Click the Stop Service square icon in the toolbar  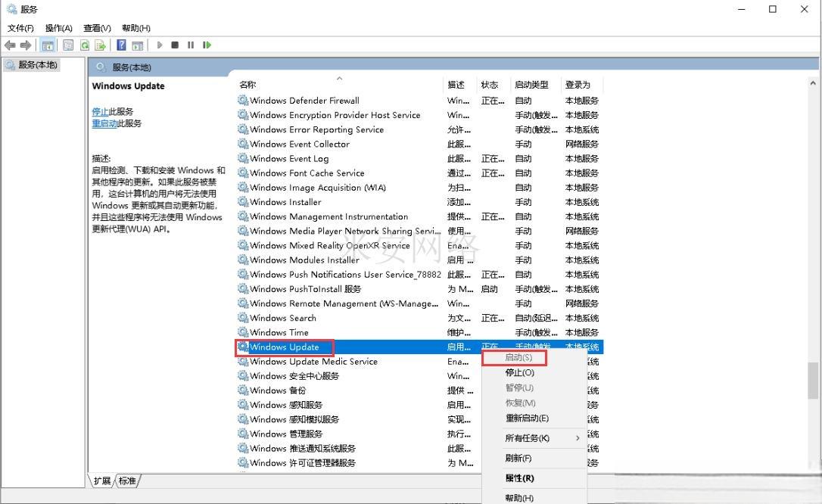[175, 45]
